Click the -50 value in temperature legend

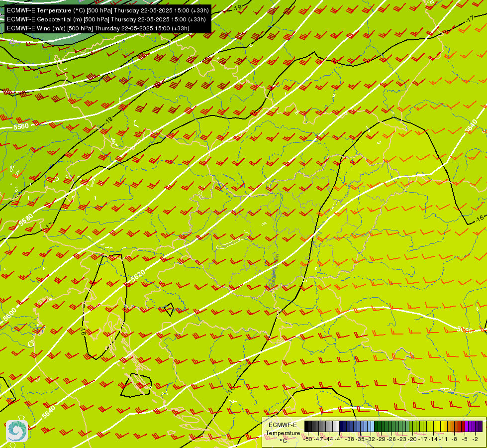pos(308,439)
